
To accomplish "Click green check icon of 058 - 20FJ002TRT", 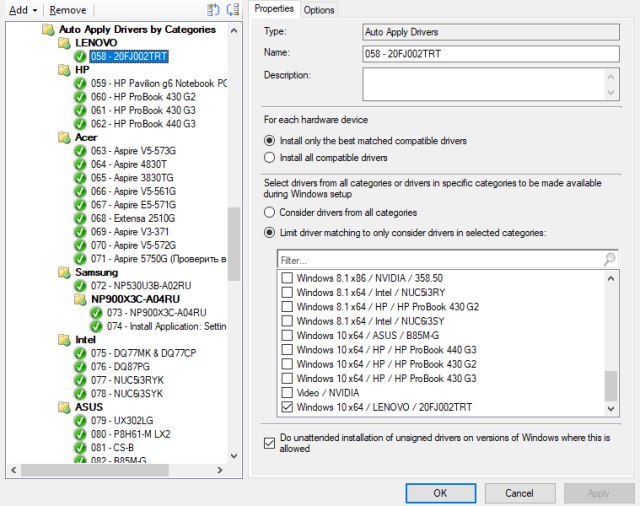I will pyautogui.click(x=80, y=56).
